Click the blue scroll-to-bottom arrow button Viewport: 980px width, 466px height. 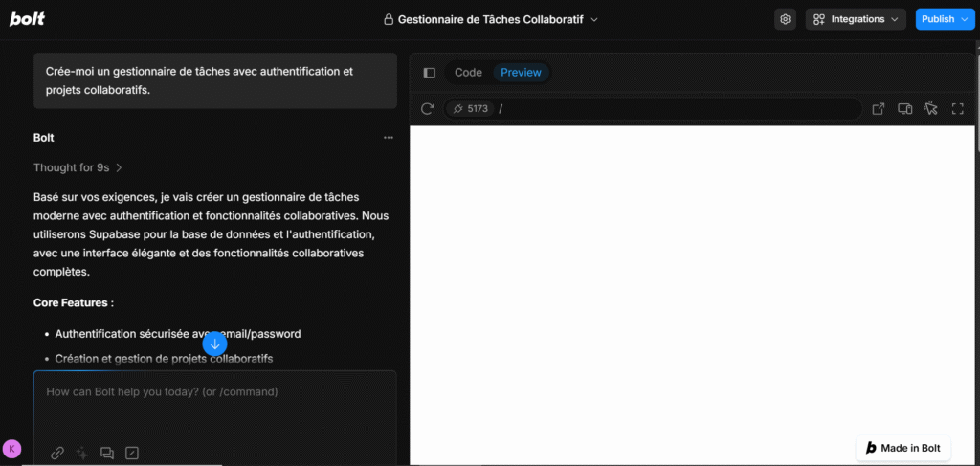[x=215, y=344]
